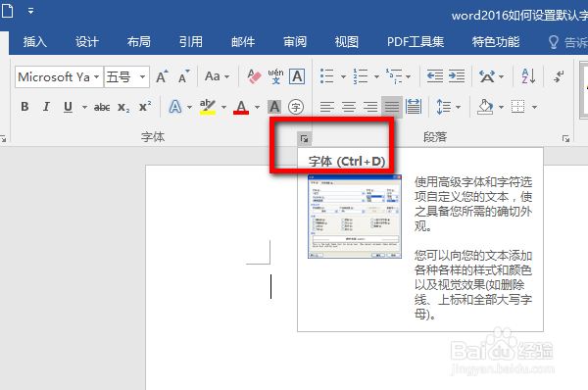Expand the Underline style dropdown arrow
This screenshot has width=588, height=390.
coord(84,107)
